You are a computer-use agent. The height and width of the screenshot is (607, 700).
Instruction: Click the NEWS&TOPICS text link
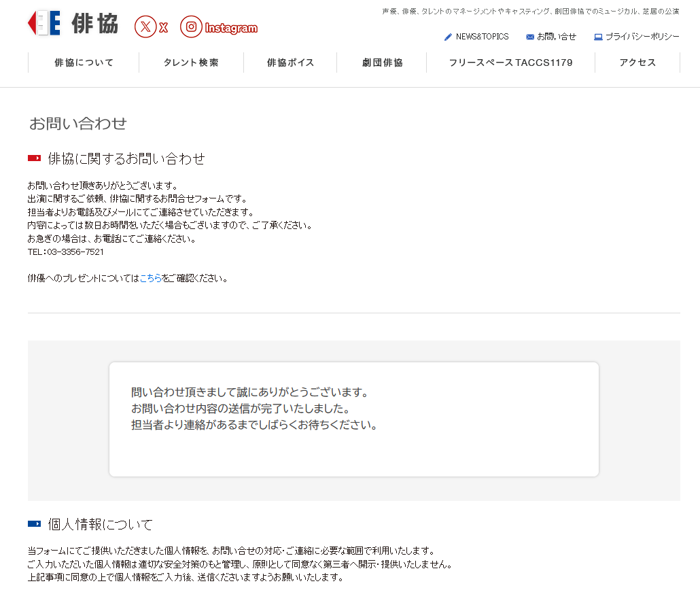click(482, 37)
